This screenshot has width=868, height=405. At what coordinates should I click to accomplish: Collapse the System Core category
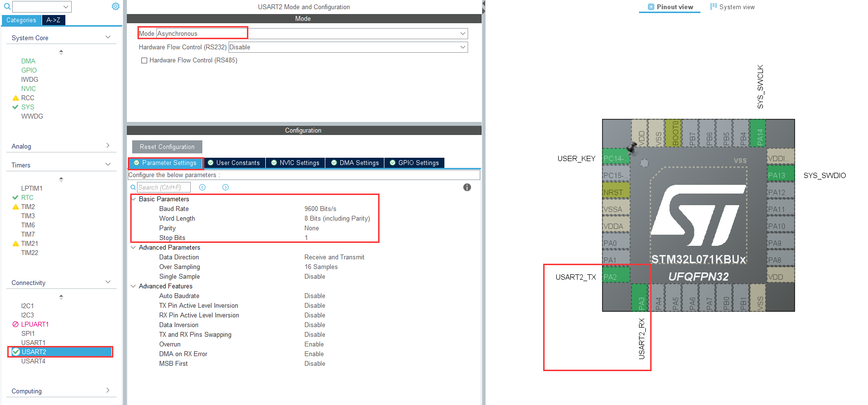108,37
